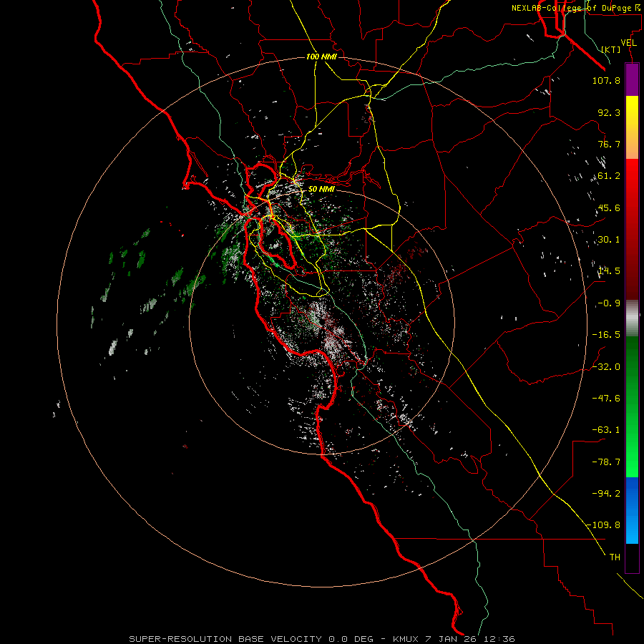Click the '[KT]' units label
Image resolution: width=644 pixels, height=644 pixels.
(611, 49)
